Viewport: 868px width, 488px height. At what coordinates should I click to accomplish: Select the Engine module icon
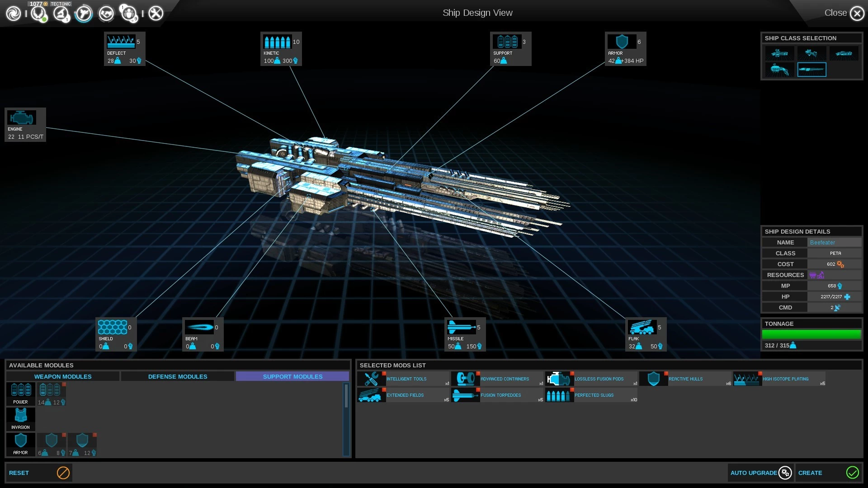coord(21,118)
